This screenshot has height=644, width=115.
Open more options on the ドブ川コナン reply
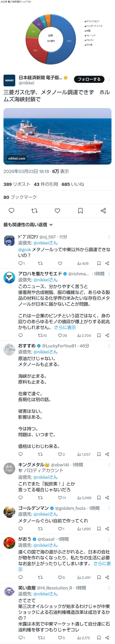point(109,237)
